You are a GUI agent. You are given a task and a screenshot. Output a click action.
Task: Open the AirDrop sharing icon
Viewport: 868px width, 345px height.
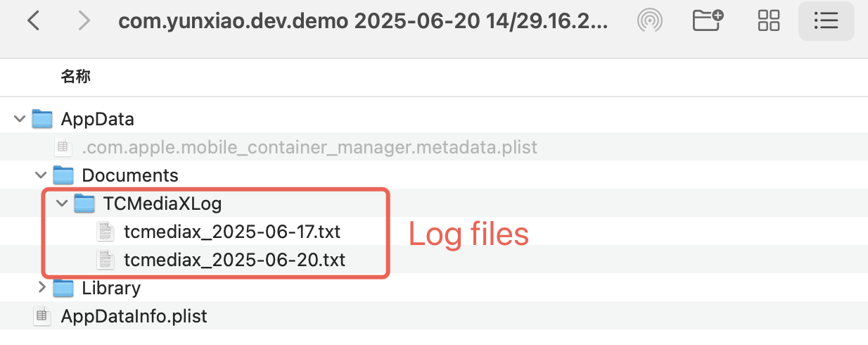pyautogui.click(x=650, y=21)
